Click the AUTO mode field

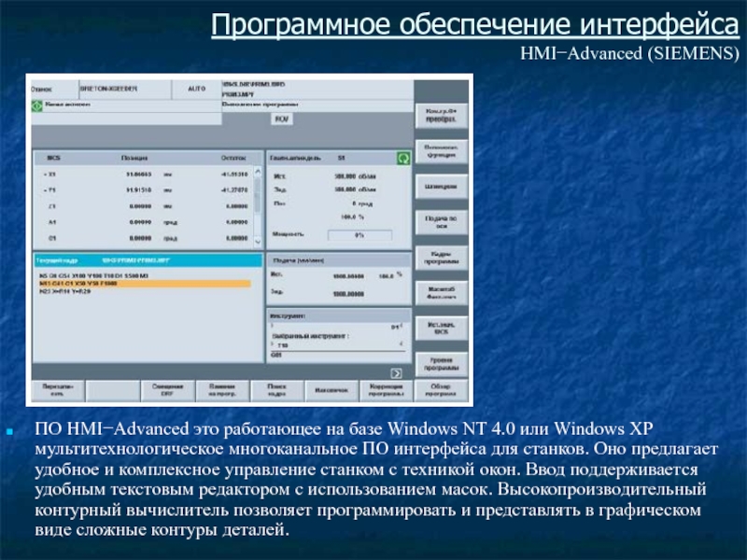(x=196, y=89)
